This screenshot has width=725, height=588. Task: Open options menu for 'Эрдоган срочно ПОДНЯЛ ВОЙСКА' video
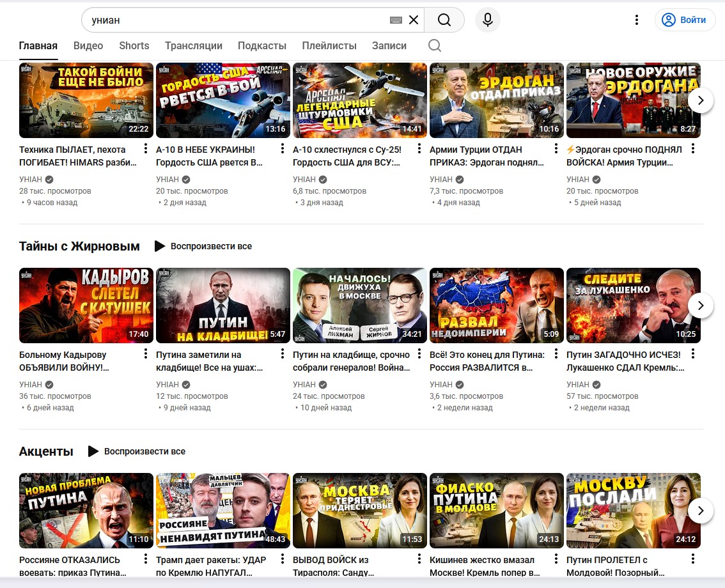click(693, 148)
